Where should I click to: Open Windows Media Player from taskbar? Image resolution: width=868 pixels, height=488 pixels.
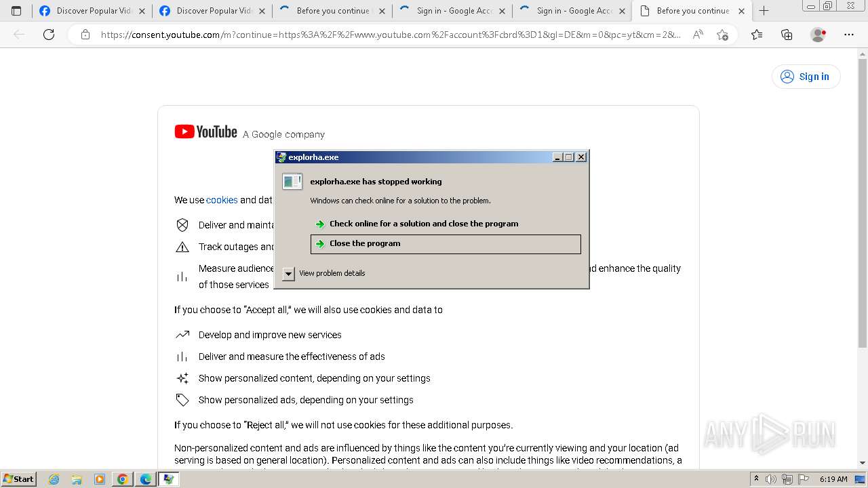point(100,479)
